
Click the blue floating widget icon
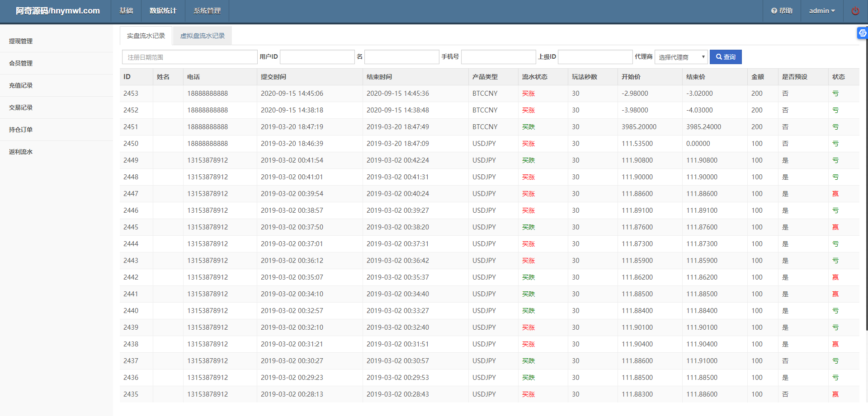click(862, 33)
